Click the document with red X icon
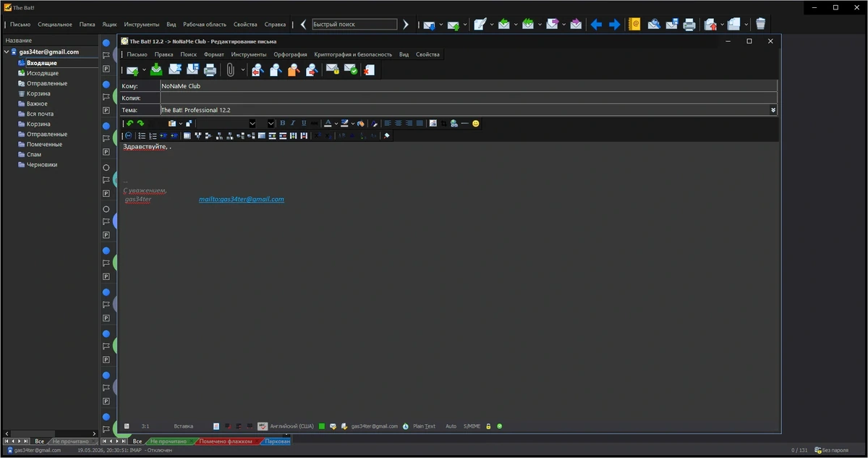 369,70
